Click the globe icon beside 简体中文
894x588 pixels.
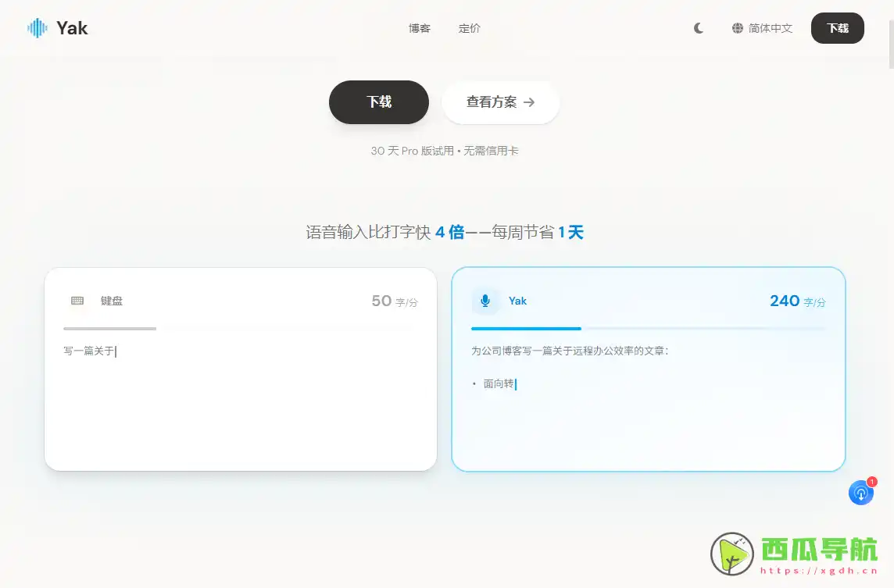738,28
